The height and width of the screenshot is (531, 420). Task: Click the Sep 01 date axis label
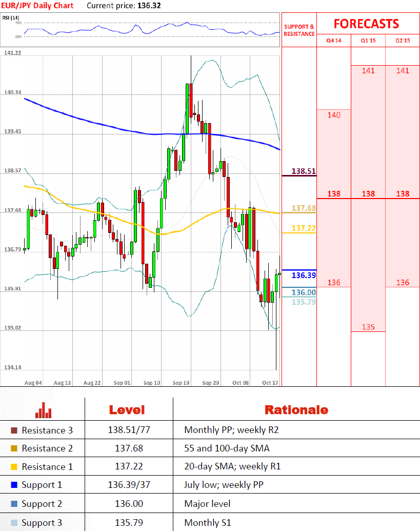coord(122,383)
